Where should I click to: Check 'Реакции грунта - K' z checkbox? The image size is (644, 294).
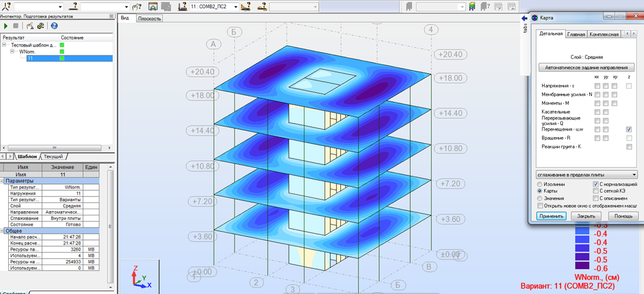click(629, 146)
